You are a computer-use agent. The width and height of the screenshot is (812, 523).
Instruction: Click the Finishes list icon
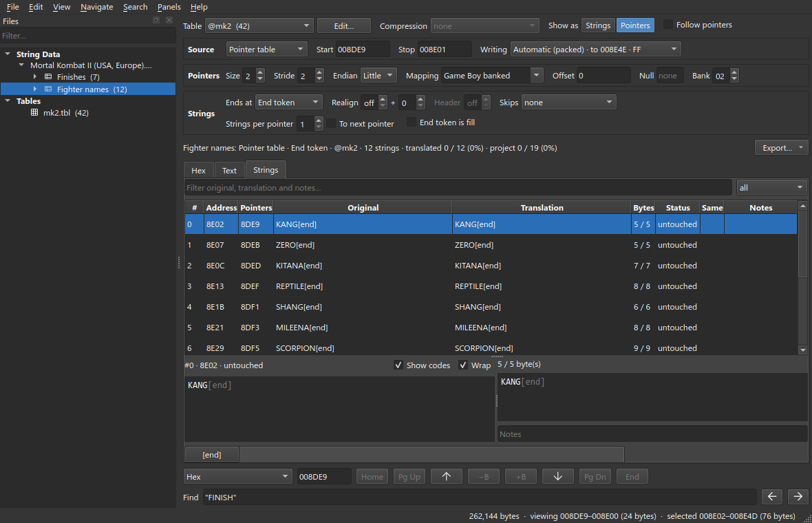pyautogui.click(x=48, y=76)
